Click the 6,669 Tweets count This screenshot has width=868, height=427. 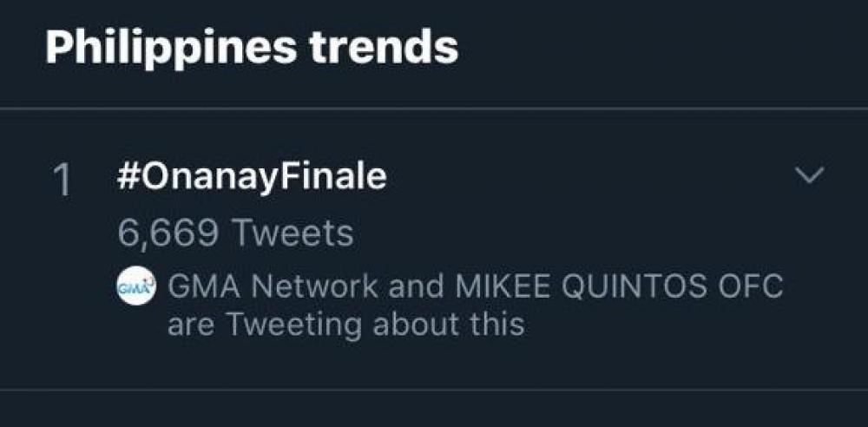(234, 233)
